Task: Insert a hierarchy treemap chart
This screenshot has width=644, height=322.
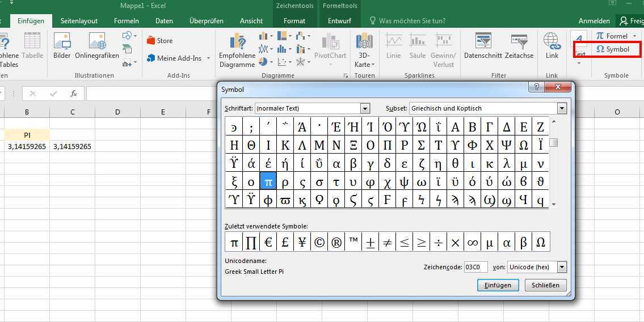Action: pos(282,36)
